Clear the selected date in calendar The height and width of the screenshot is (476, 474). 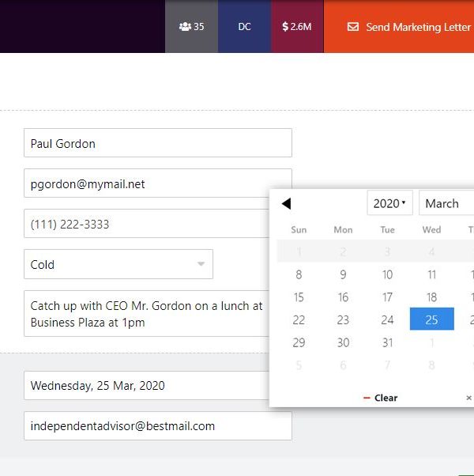pyautogui.click(x=380, y=398)
